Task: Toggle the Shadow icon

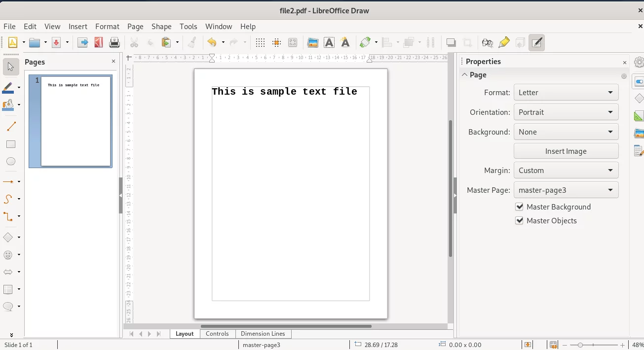Action: (451, 42)
